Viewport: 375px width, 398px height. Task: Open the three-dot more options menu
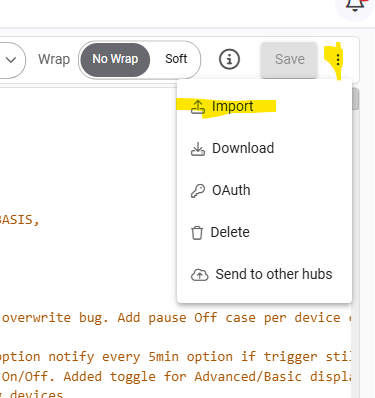pos(338,60)
